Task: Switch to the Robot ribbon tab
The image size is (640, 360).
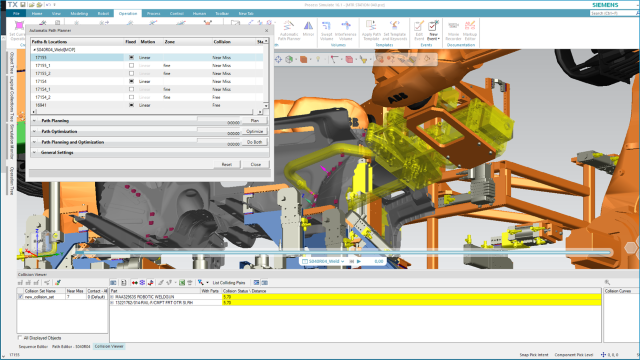Action: pos(103,13)
